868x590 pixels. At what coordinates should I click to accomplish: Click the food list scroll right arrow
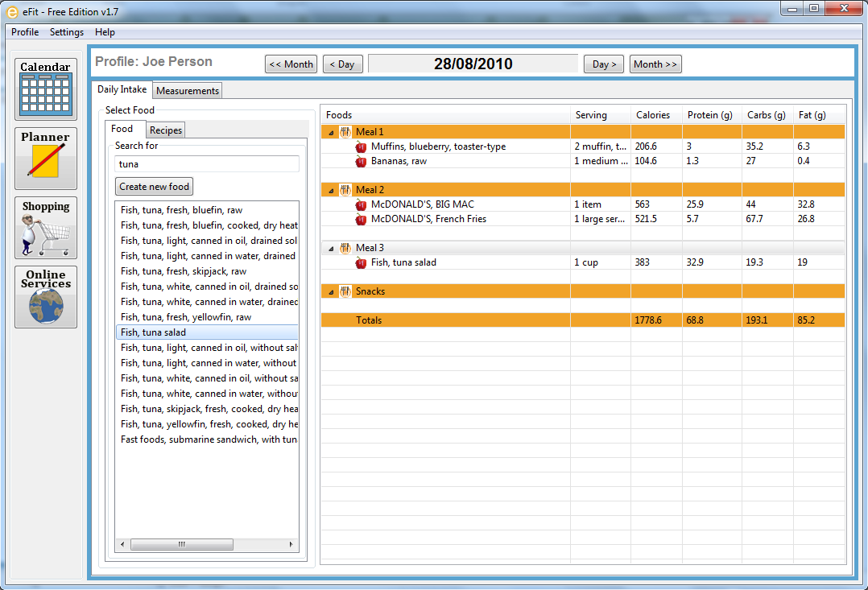pyautogui.click(x=291, y=545)
